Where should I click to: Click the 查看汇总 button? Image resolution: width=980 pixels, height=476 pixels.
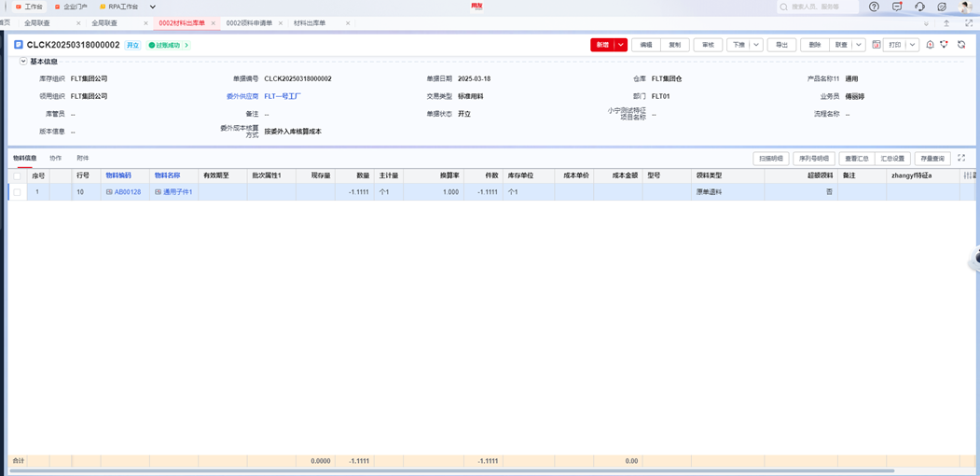pos(856,159)
